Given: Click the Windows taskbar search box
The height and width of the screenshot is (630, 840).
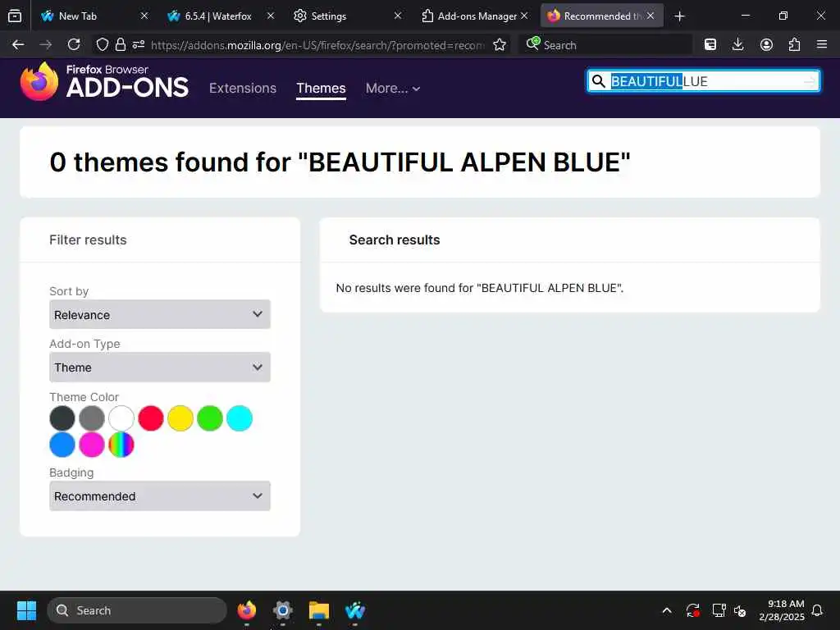Looking at the screenshot, I should click(x=137, y=610).
